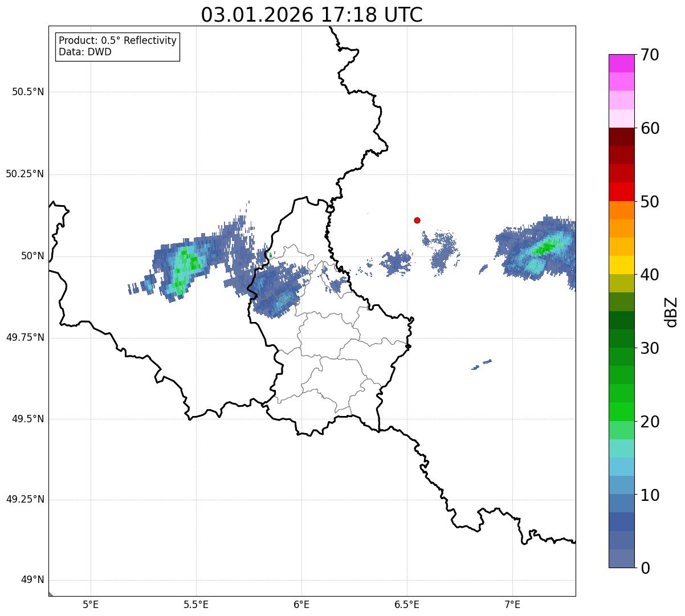
Task: Click the 6°E longitude label
Action: tap(301, 605)
